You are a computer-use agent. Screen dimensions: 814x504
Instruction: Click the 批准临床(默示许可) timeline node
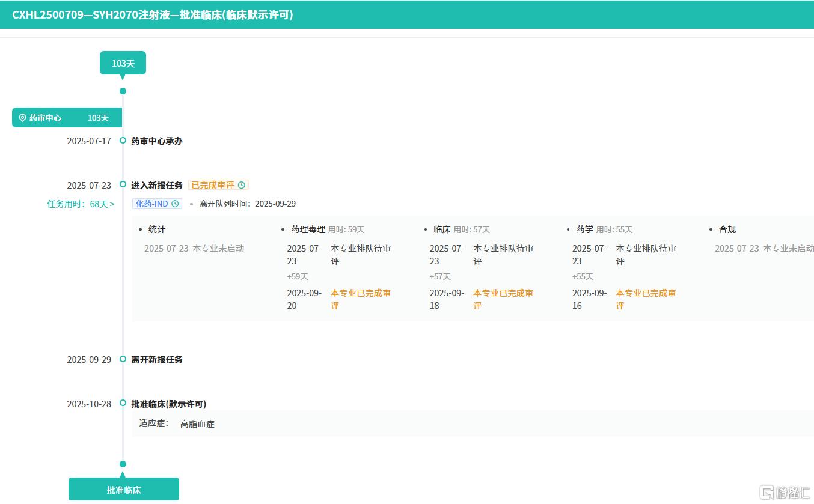[123, 404]
